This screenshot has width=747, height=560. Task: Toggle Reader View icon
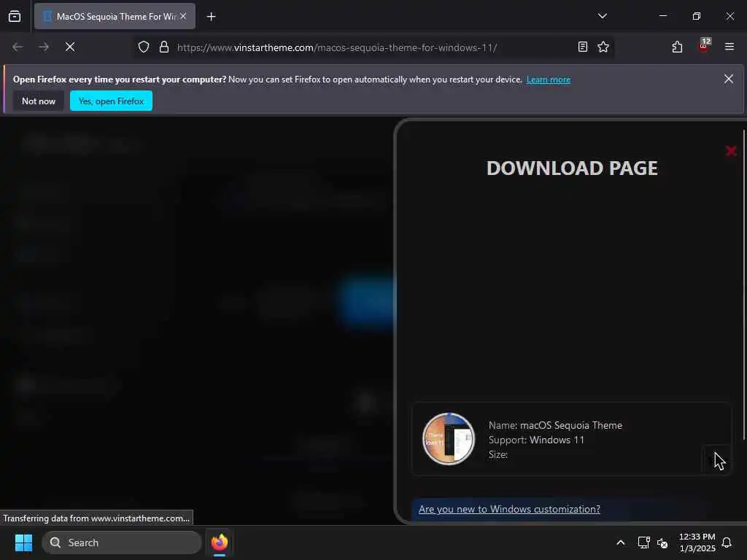[x=582, y=47]
